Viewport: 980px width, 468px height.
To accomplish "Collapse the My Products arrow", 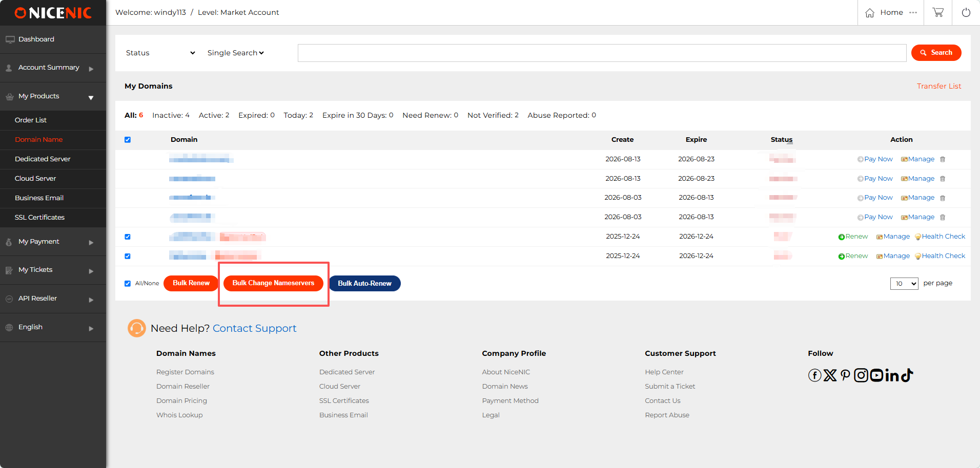I will coord(91,98).
